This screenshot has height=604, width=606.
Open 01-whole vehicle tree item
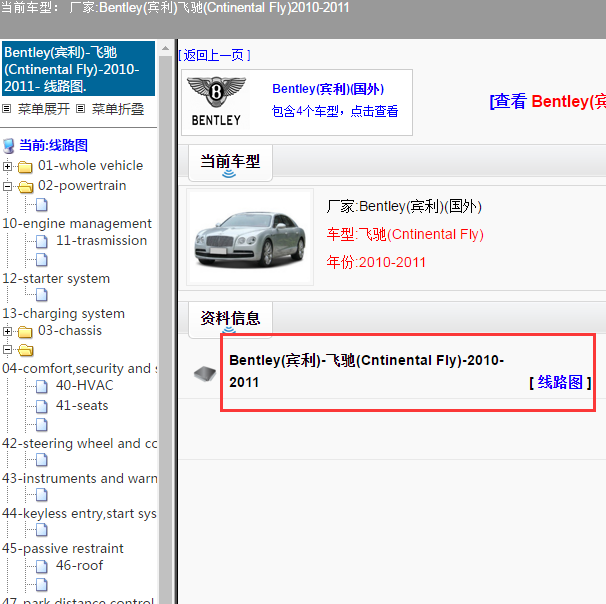point(90,166)
